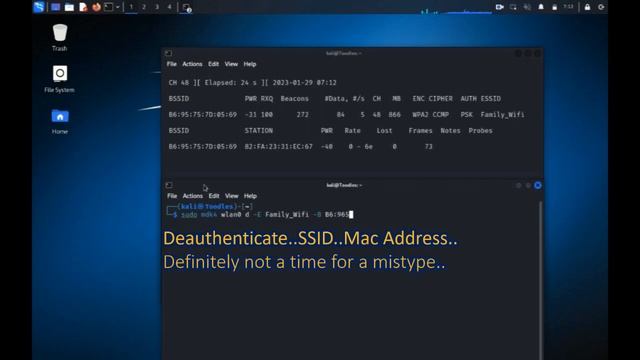Click the screen recording tray icon
Screen dimensions: 640x360
[500, 7]
